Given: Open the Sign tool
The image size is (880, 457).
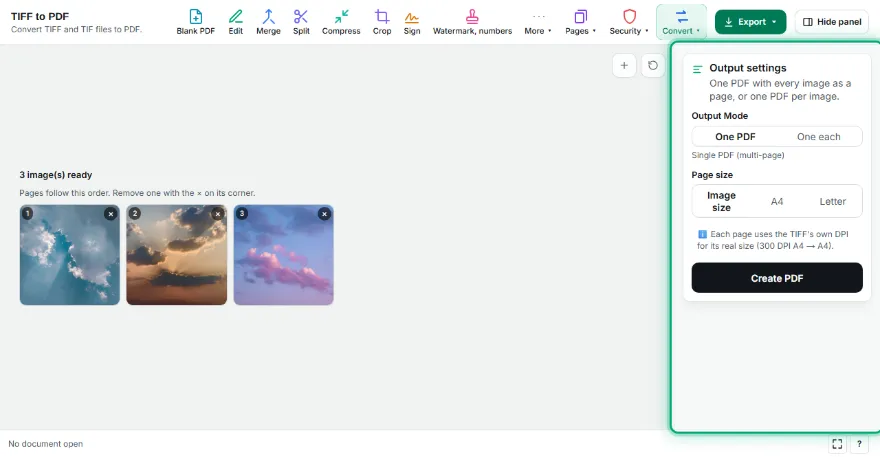Looking at the screenshot, I should (x=411, y=22).
